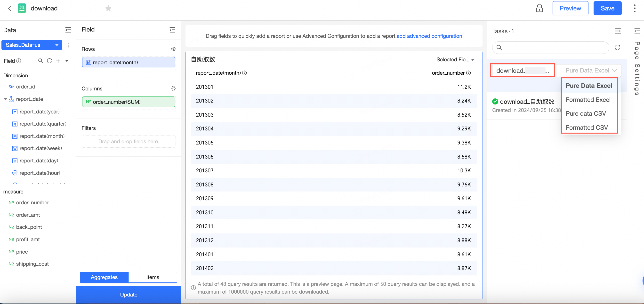Refresh the tasks list
644x304 pixels.
[x=617, y=48]
